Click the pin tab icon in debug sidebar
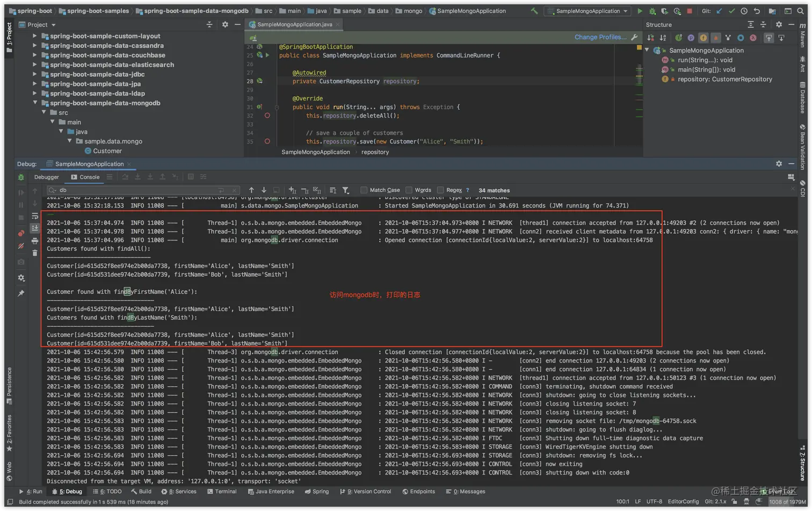Viewport: 812px width, 511px height. coord(21,293)
